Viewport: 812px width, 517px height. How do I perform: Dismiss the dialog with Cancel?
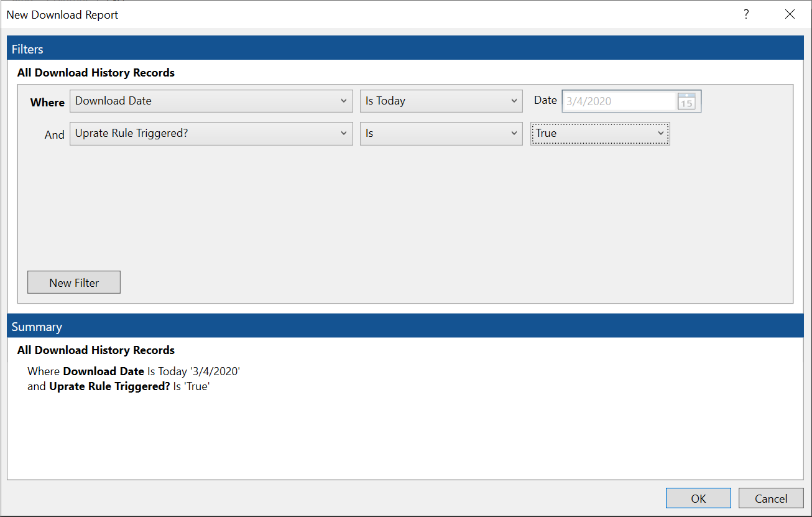coord(770,498)
